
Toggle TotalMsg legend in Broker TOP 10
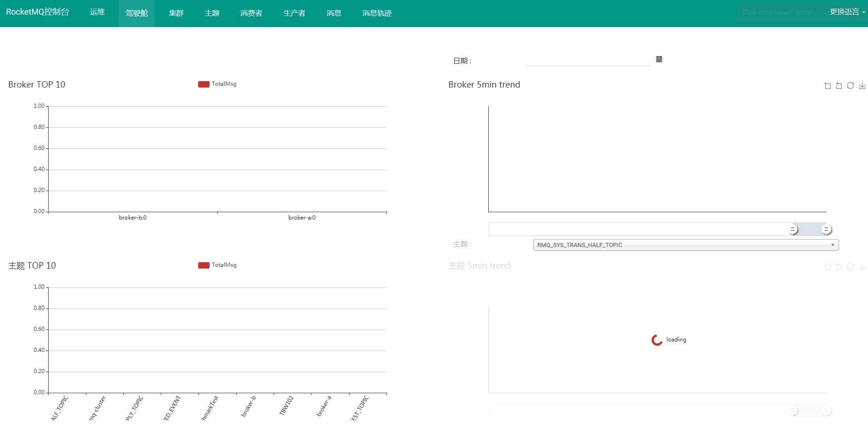pos(217,84)
